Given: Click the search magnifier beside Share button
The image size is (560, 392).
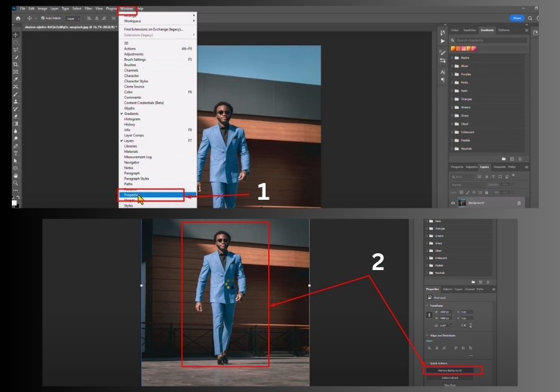Looking at the screenshot, I should pos(530,18).
